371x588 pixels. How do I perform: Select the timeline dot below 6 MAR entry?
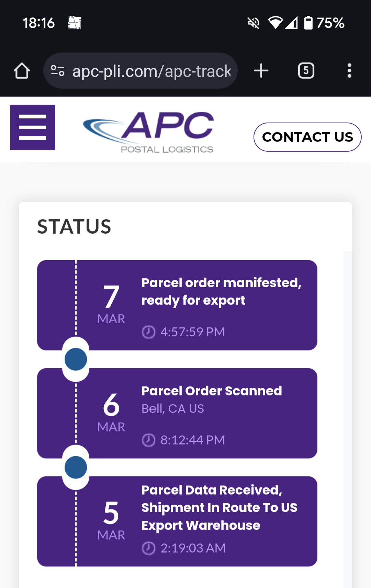pos(76,468)
